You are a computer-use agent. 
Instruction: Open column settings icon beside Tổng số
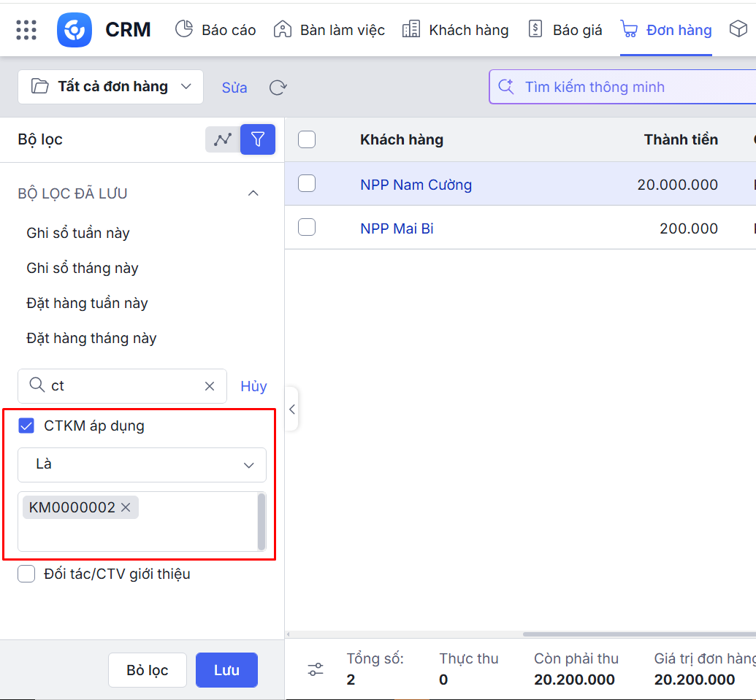click(316, 669)
